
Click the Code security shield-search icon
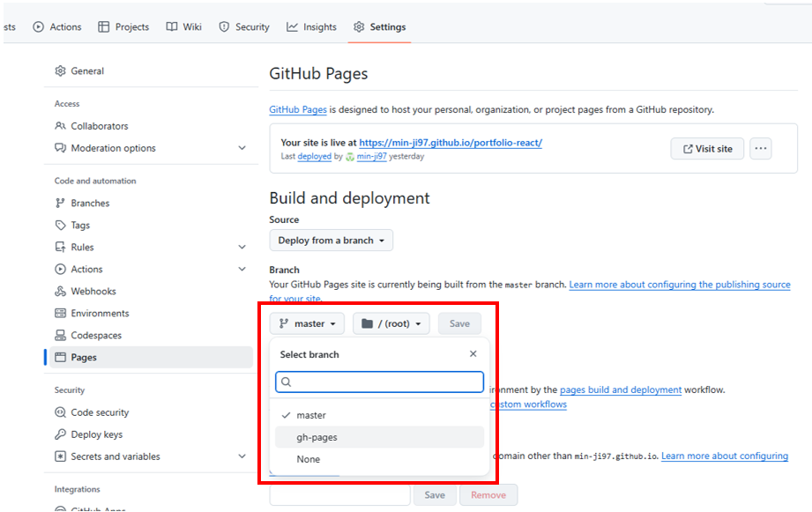[x=61, y=412]
